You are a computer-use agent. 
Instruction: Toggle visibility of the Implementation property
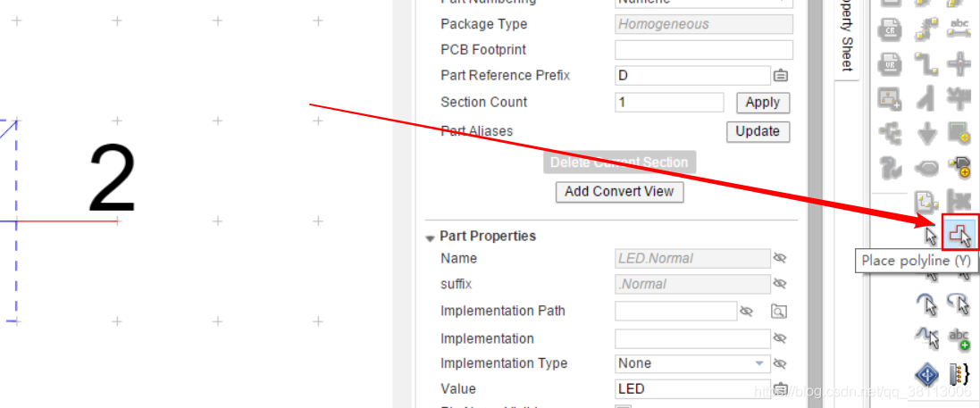coord(780,338)
